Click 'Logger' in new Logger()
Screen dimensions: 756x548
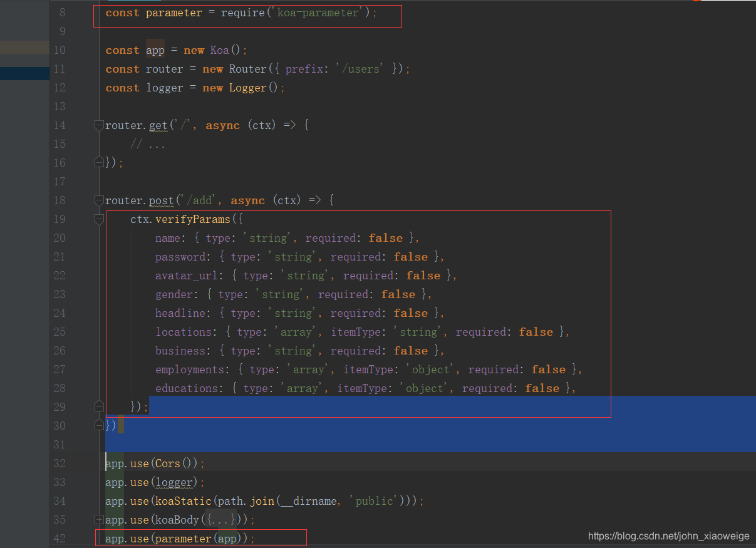247,88
